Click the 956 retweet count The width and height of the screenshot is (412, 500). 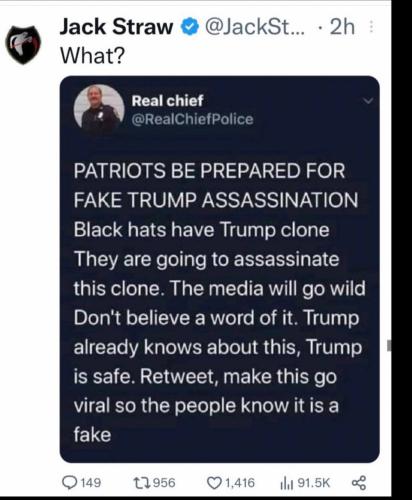click(x=164, y=483)
